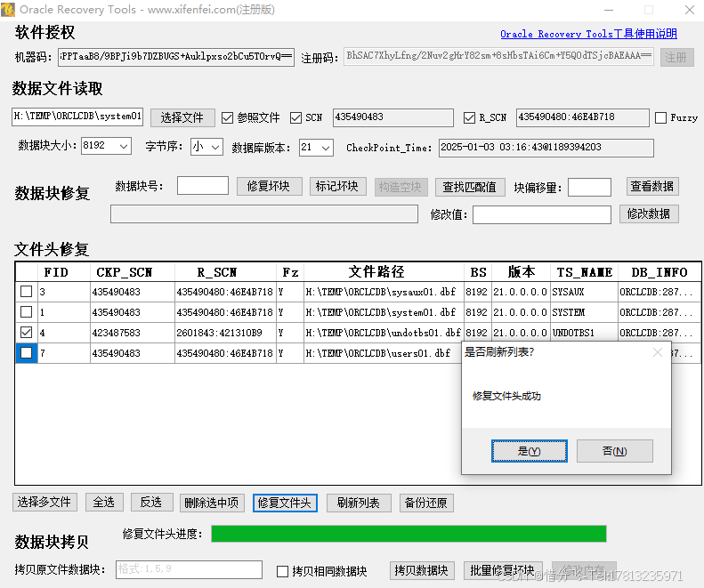
Task: Check the row checkbox for users01.dbf
Action: (27, 353)
